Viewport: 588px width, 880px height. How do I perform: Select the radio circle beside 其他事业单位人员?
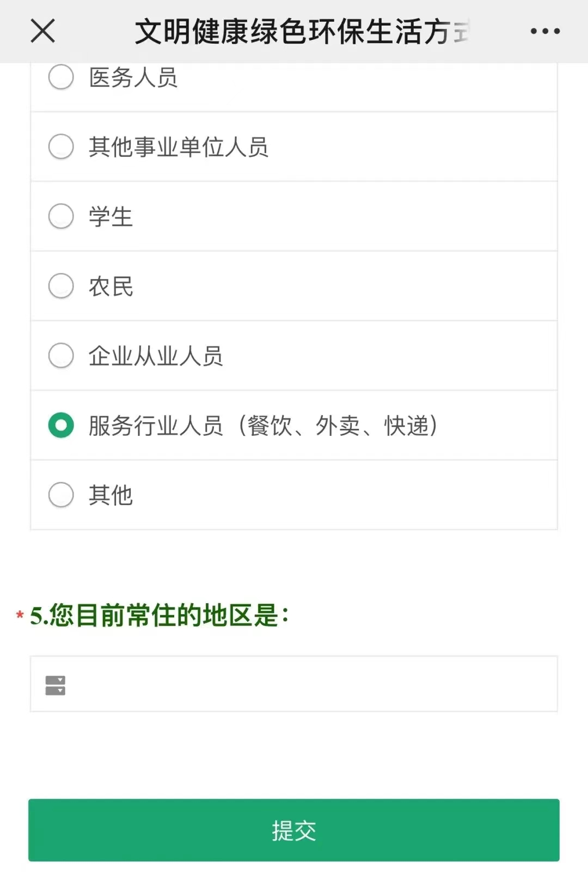[61, 147]
